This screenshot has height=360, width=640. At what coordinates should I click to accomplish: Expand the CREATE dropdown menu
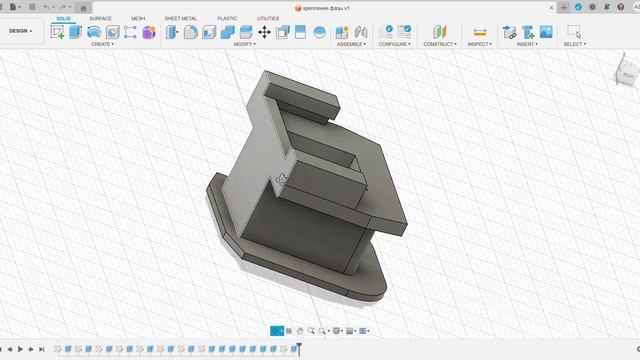tap(102, 44)
